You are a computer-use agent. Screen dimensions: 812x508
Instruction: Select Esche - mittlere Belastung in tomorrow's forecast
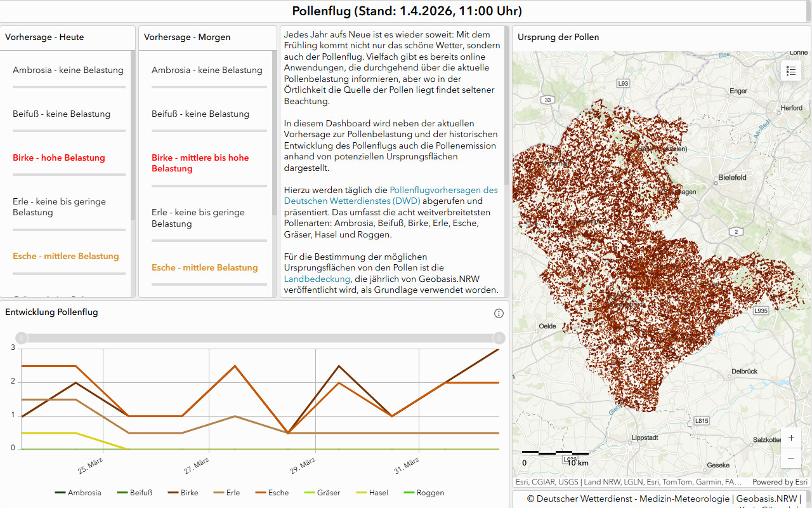click(204, 268)
